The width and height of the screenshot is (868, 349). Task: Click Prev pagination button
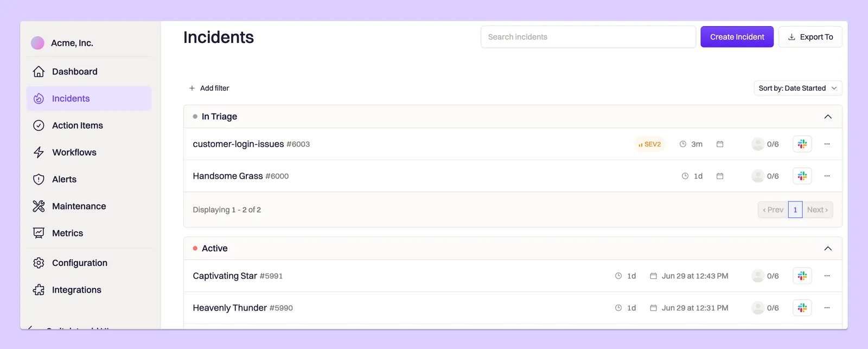click(x=773, y=210)
